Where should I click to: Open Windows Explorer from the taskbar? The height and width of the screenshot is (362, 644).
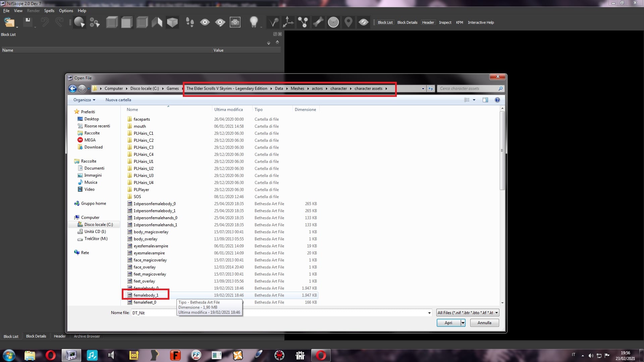tap(30, 355)
